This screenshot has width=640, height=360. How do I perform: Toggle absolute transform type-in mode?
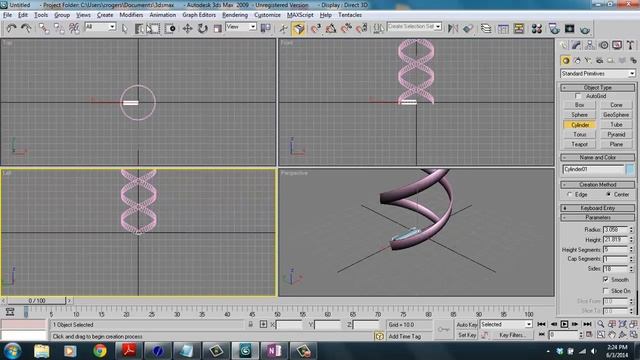[263, 324]
